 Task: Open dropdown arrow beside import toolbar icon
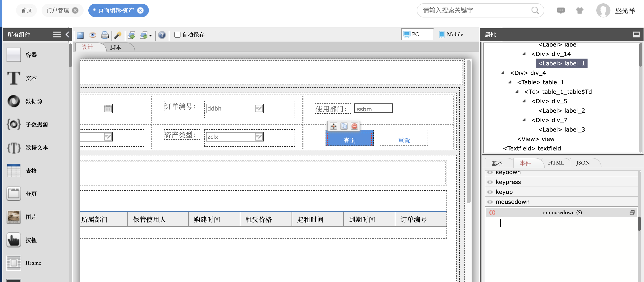tap(150, 35)
